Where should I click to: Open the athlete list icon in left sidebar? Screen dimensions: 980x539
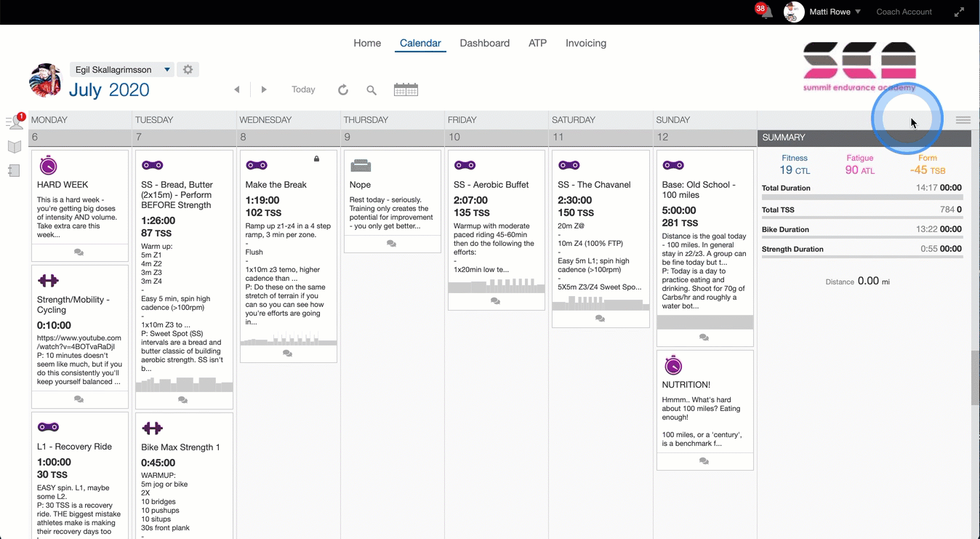15,122
